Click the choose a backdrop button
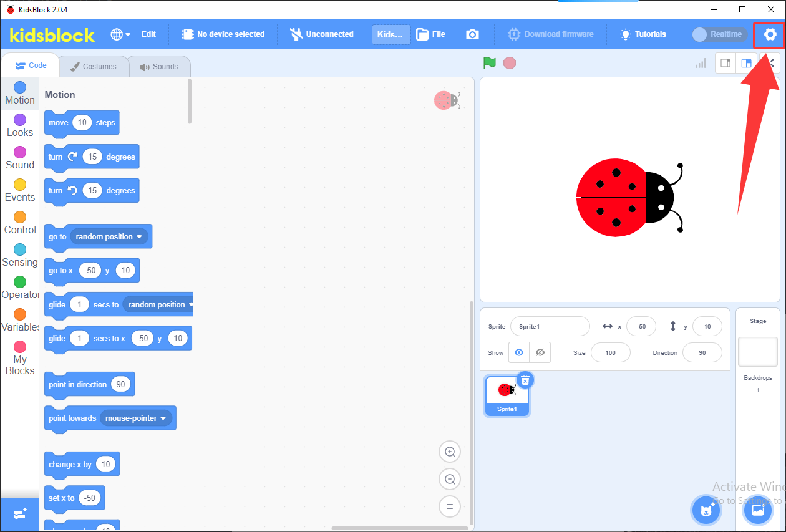The height and width of the screenshot is (532, 786). (758, 510)
